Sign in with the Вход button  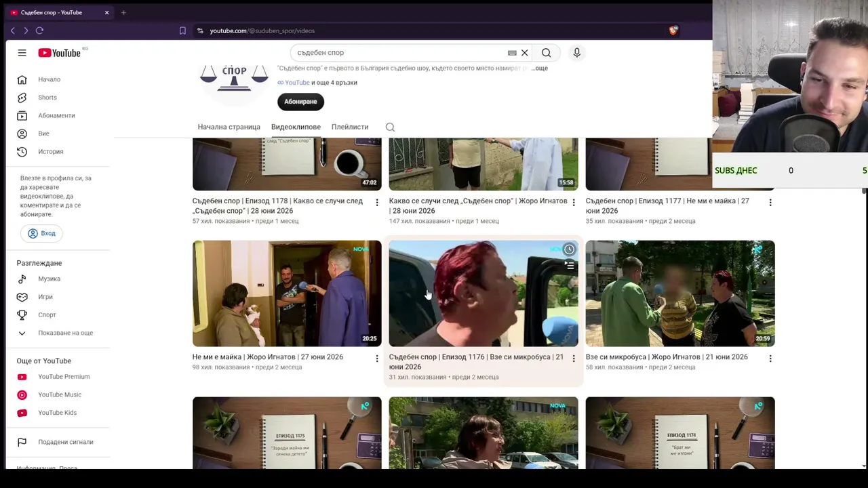click(x=42, y=233)
